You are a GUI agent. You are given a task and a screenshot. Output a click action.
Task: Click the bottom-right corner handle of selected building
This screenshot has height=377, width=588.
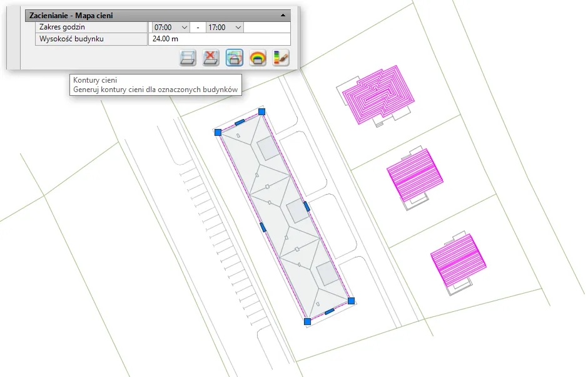click(x=351, y=301)
